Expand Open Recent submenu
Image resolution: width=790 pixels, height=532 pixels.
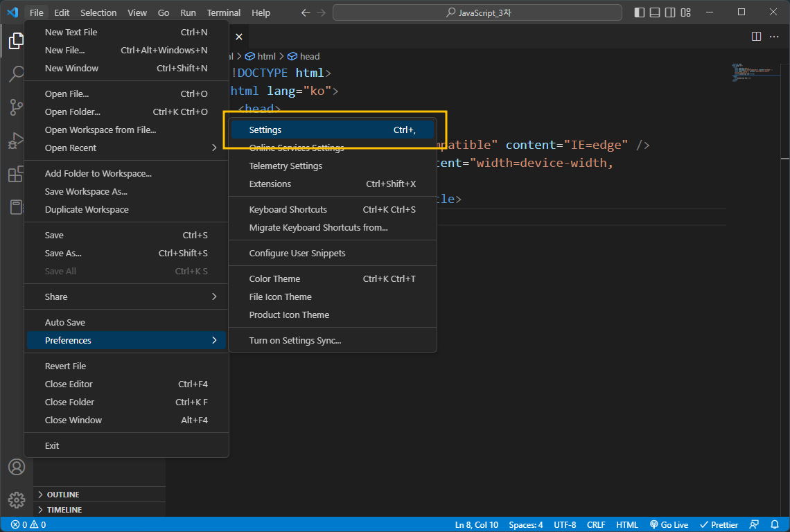[x=126, y=148]
